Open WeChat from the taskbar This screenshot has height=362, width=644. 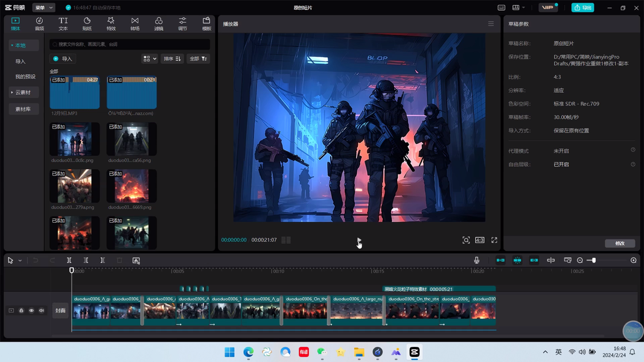pyautogui.click(x=322, y=352)
